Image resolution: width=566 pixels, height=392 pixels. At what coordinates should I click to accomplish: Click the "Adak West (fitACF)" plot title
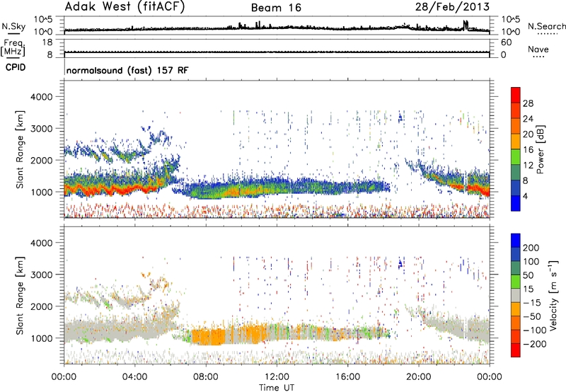[x=125, y=7]
